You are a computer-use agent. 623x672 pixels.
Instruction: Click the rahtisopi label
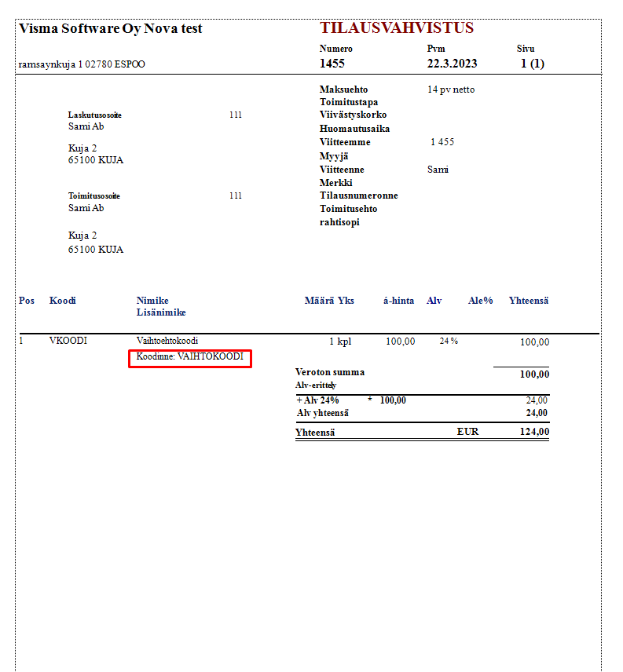[339, 222]
